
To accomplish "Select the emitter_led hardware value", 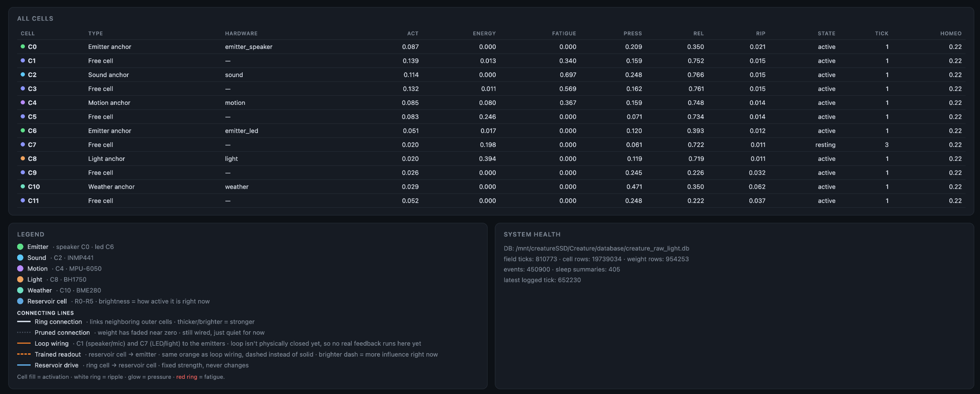I will tap(242, 131).
